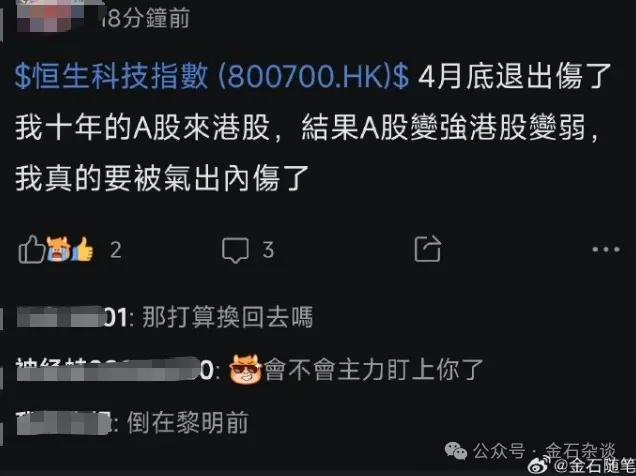Image resolution: width=636 pixels, height=476 pixels.
Task: Click the @金石随笔 Weibo handle
Action: pos(594,466)
